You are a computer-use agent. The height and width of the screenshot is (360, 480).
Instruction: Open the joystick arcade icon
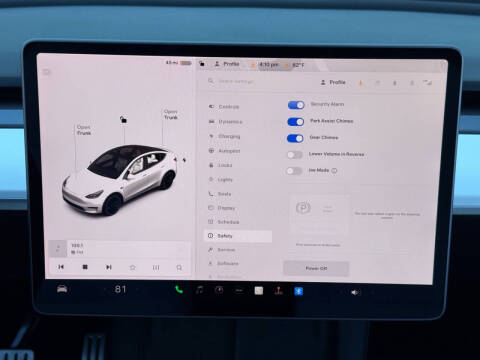(279, 291)
